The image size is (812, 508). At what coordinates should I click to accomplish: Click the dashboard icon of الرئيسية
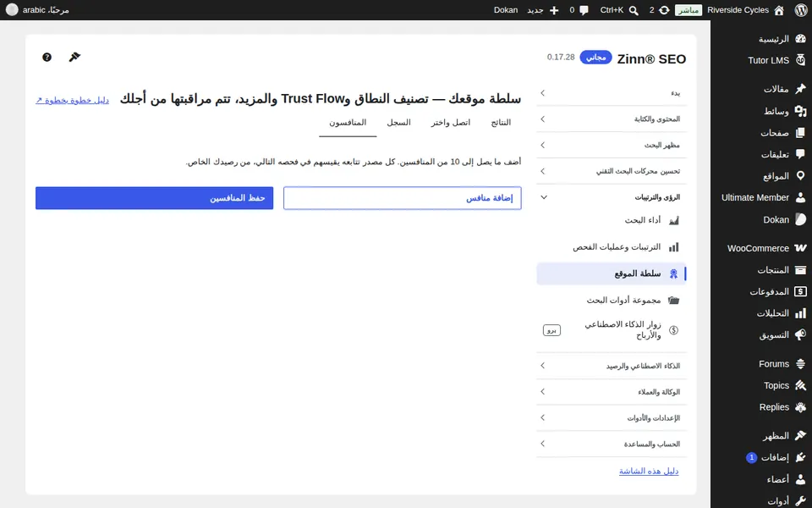(801, 39)
